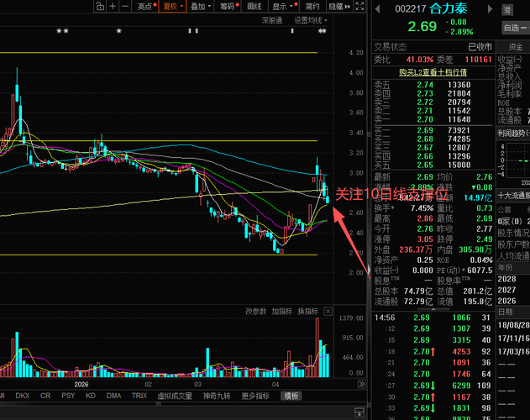Select the TRIX indicator tab
Viewport: 530px width, 420px height.
click(x=139, y=396)
